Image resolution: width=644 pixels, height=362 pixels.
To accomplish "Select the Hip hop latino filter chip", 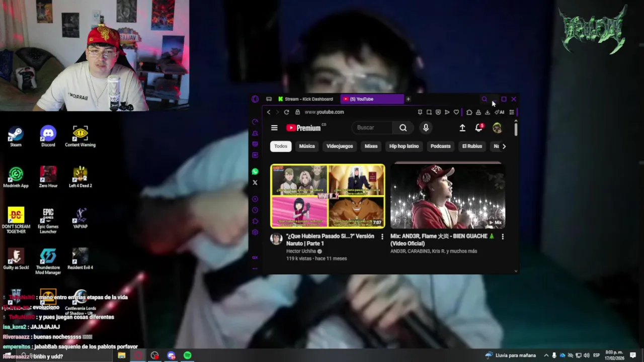I will [404, 146].
